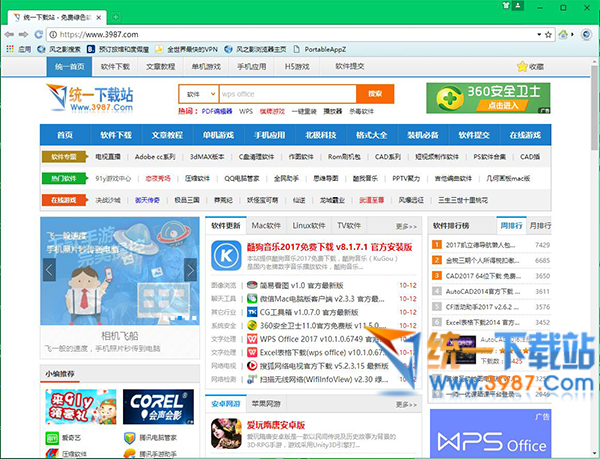Click the 爱奇艺 green icon
The height and width of the screenshot is (459, 600).
pos(52,438)
